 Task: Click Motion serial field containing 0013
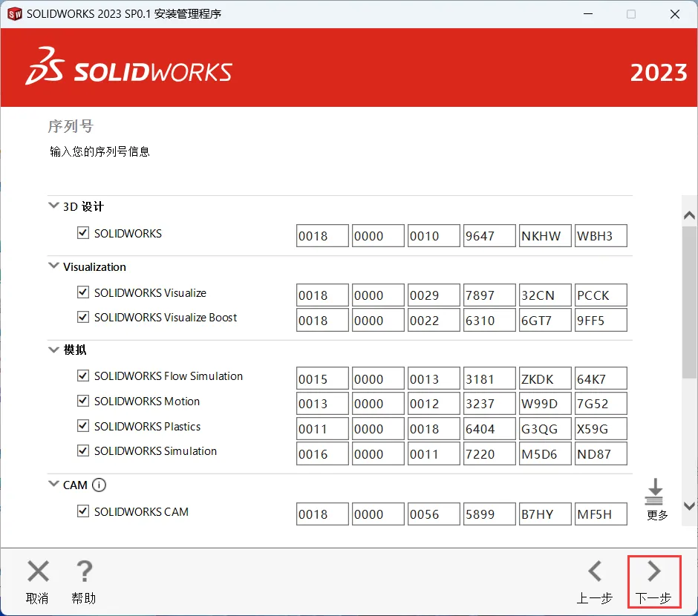tap(322, 404)
